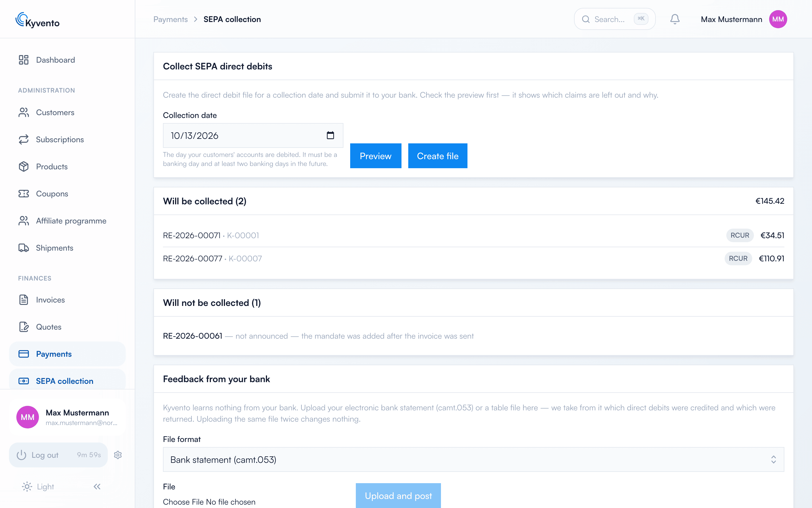Click the RCUR badge beside €34.51

coord(740,235)
